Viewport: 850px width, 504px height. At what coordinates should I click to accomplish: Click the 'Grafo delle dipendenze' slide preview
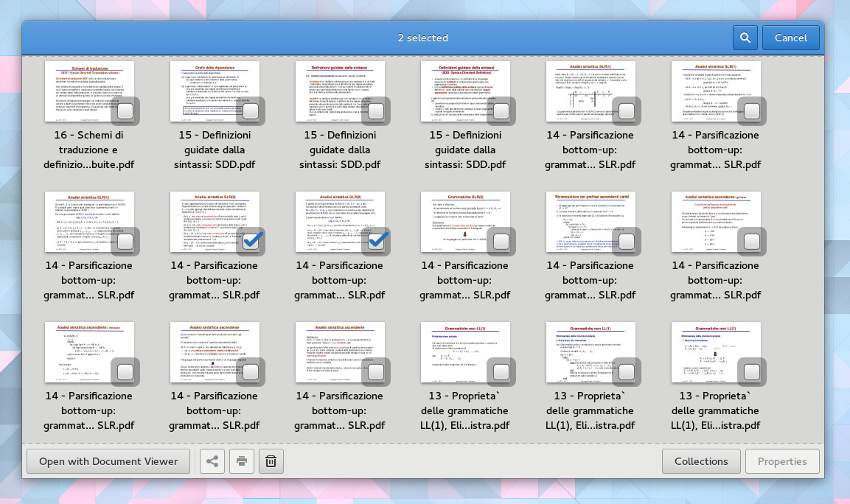[x=215, y=91]
